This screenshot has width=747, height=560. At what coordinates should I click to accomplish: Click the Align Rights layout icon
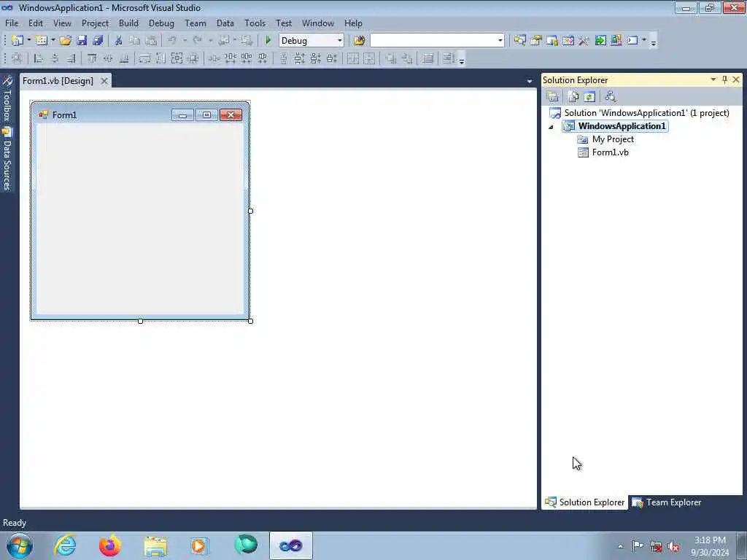71,58
